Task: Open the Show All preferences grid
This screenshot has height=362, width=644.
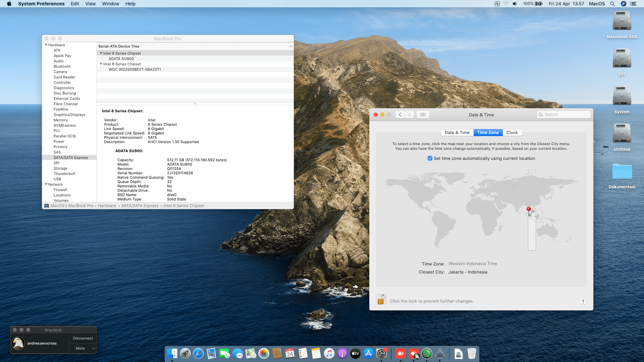Action: [423, 115]
